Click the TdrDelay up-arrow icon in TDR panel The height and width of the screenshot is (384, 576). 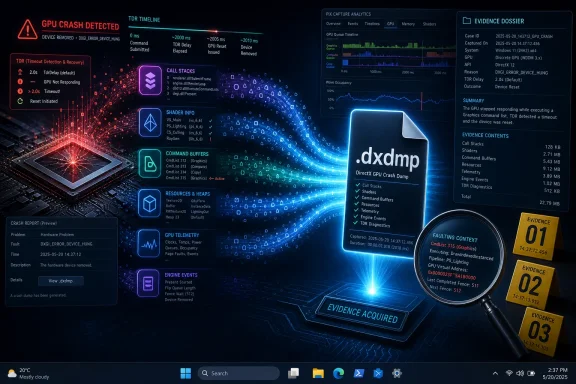(20, 72)
